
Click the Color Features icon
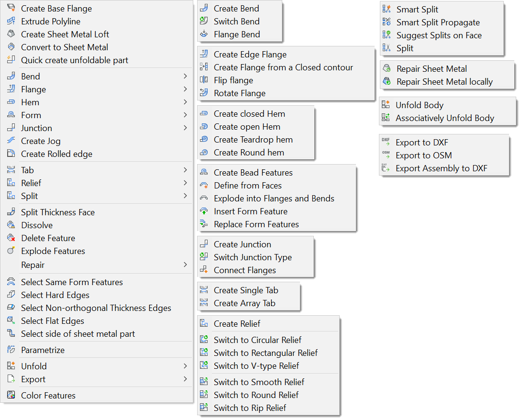[x=11, y=396]
